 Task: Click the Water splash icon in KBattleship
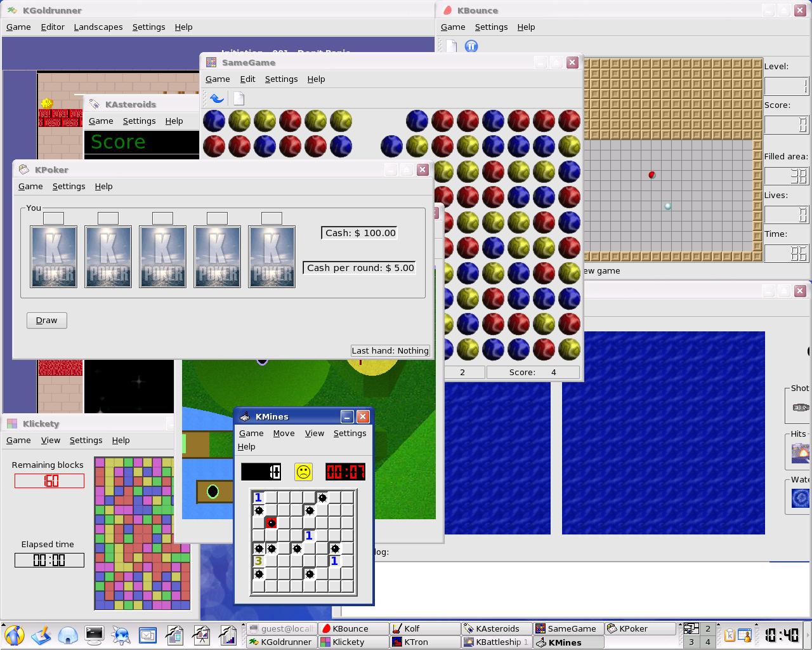click(x=801, y=498)
